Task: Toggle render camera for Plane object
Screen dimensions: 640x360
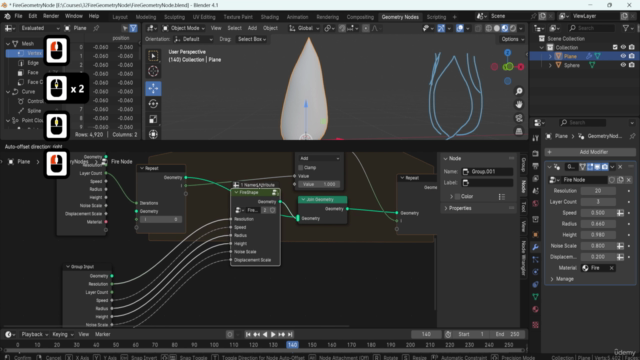Action: (x=632, y=56)
